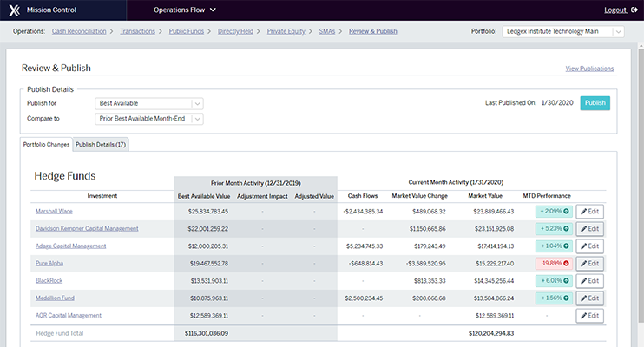Click the red down-arrow icon on the Pure Alpha -19.89% badge
This screenshot has width=644, height=347.
[566, 263]
